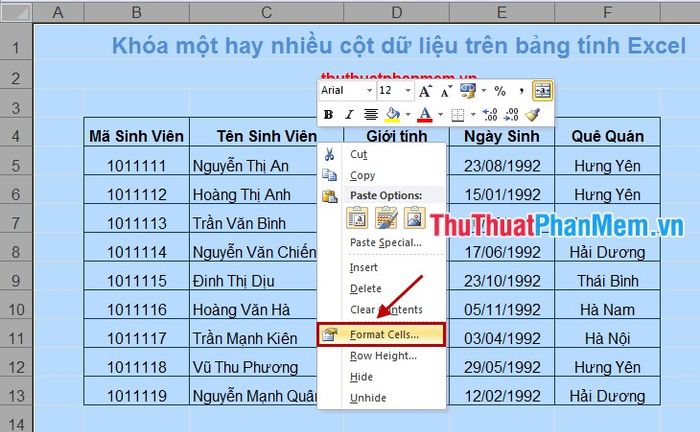Toggle Italic in the mini toolbar
Viewport: 700px width, 432px height.
tap(349, 115)
